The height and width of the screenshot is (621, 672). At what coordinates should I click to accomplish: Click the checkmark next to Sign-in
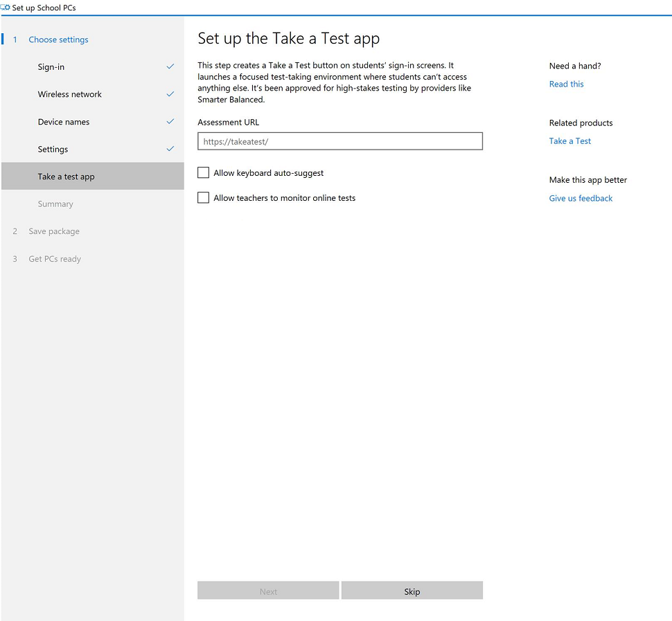click(x=170, y=67)
